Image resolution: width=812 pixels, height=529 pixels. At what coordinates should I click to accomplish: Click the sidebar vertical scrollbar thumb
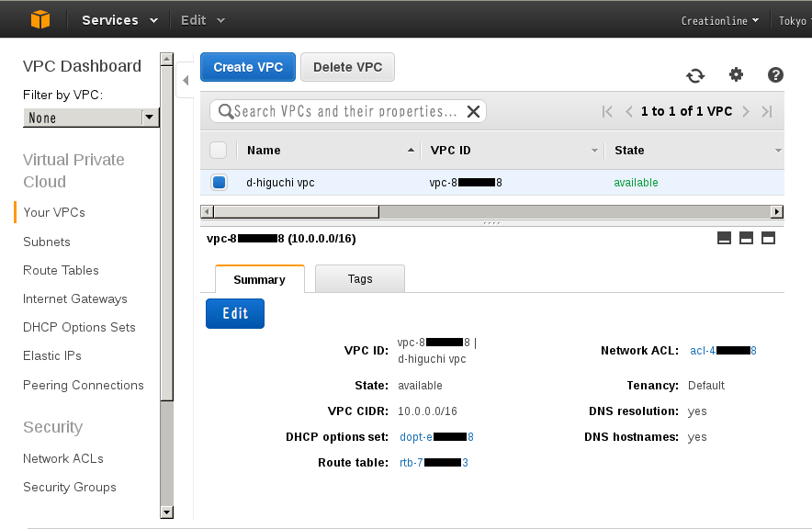coord(167,233)
